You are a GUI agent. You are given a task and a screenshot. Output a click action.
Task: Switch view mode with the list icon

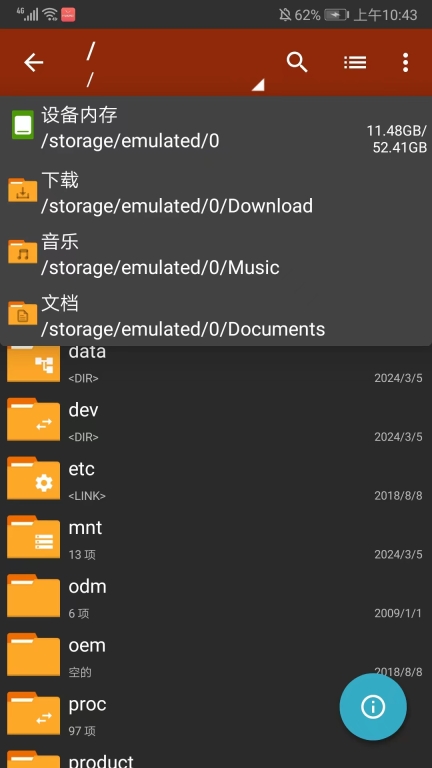(355, 62)
